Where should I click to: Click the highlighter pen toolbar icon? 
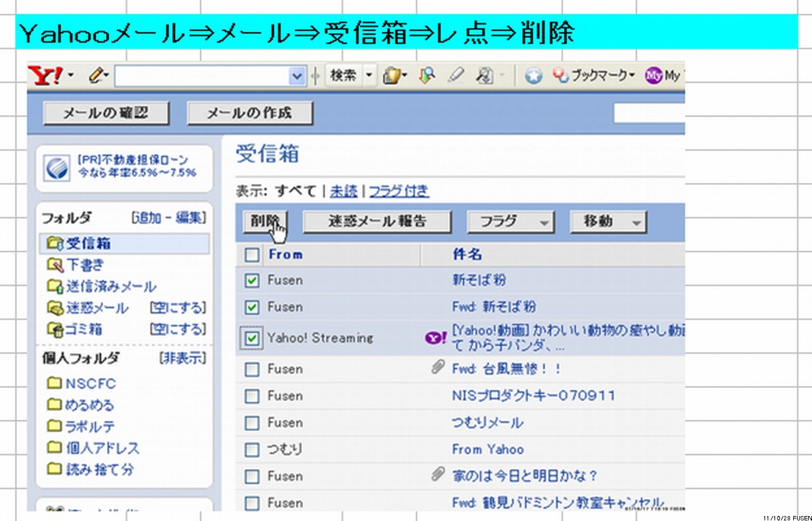tap(456, 76)
